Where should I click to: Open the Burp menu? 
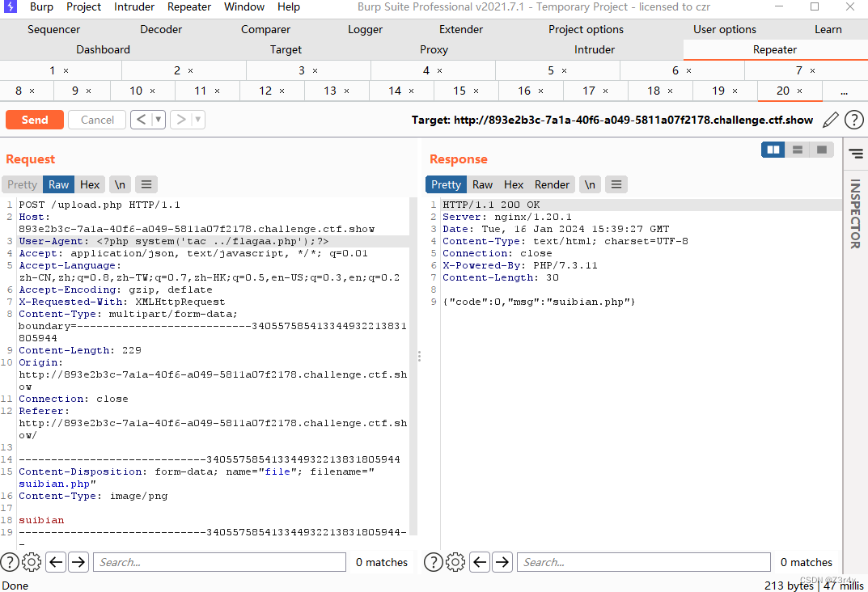coord(41,6)
